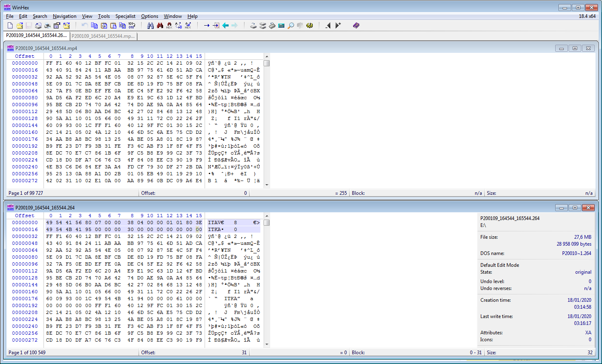The image size is (602, 364).
Task: Click the Attributes value XA
Action: point(588,333)
